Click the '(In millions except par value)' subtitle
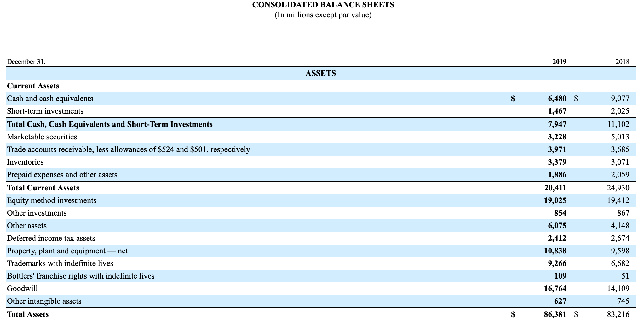Image resolution: width=644 pixels, height=321 pixels. (x=323, y=15)
